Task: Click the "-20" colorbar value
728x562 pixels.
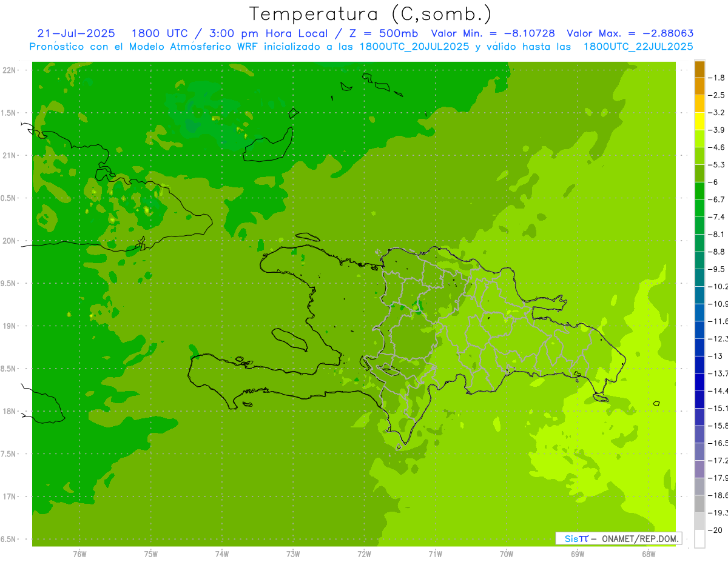Action: coord(716,530)
